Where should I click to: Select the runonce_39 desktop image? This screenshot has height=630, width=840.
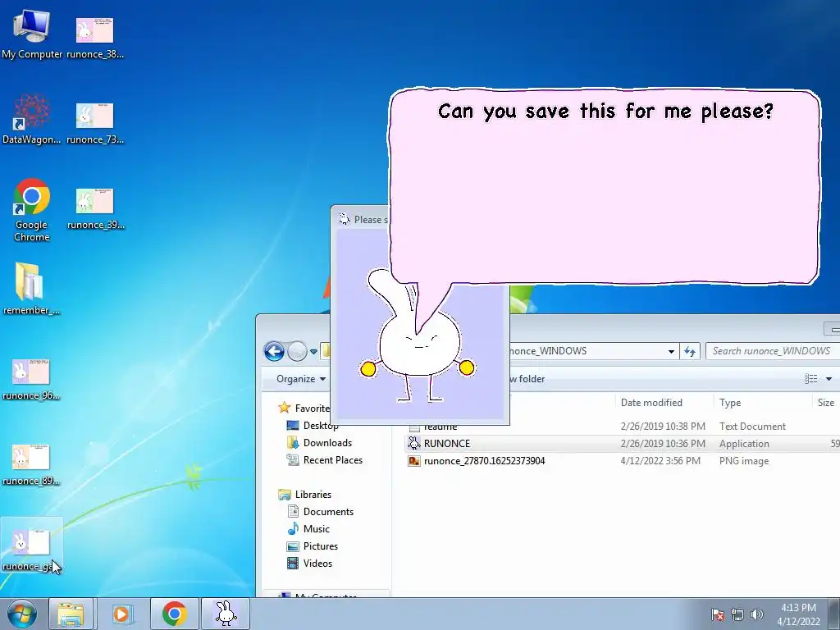click(x=95, y=208)
